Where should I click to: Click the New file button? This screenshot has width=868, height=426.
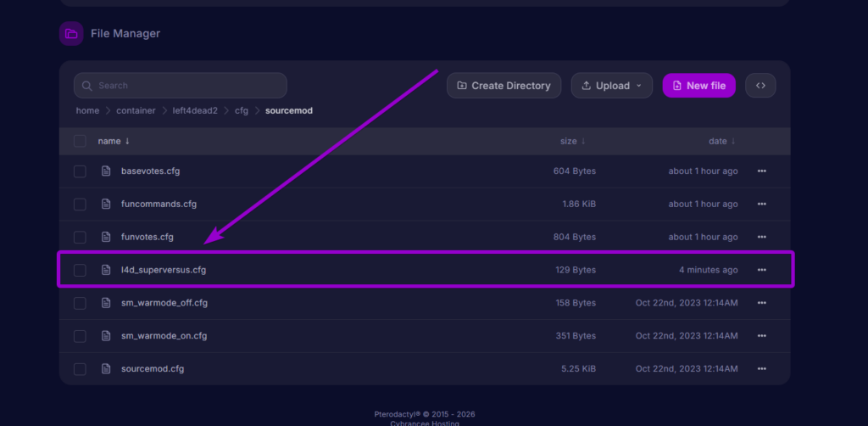click(698, 86)
